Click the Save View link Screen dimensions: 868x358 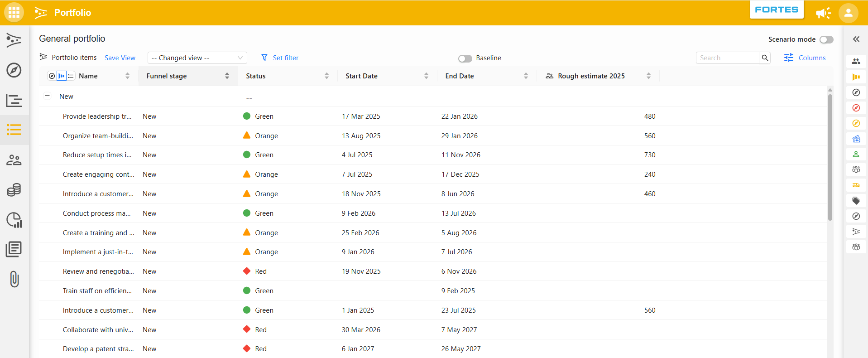coord(120,58)
